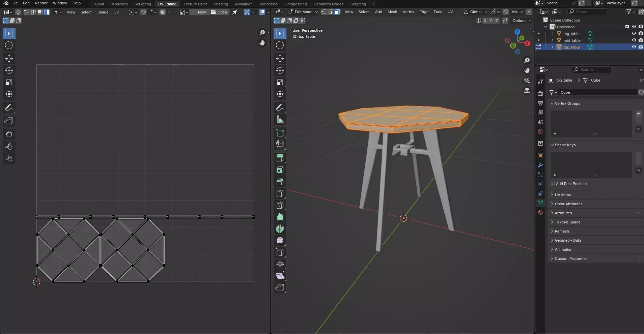The image size is (644, 334).
Task: Open the Options dropdown in viewport
Action: point(522,21)
